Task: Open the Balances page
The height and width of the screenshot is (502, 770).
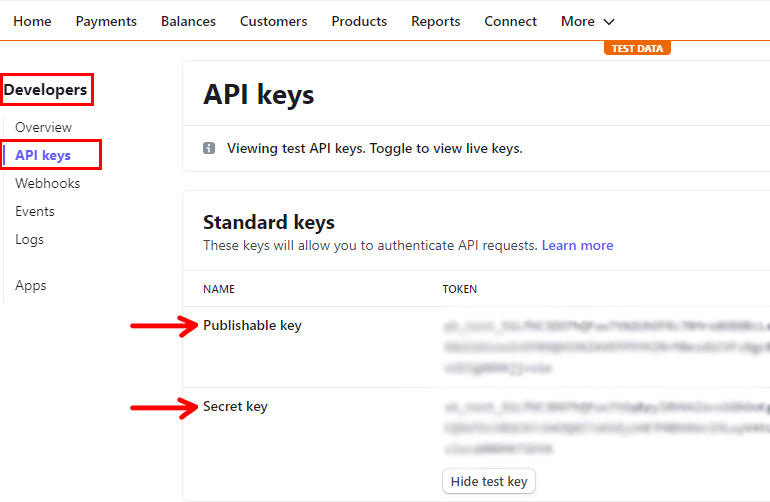Action: click(188, 21)
